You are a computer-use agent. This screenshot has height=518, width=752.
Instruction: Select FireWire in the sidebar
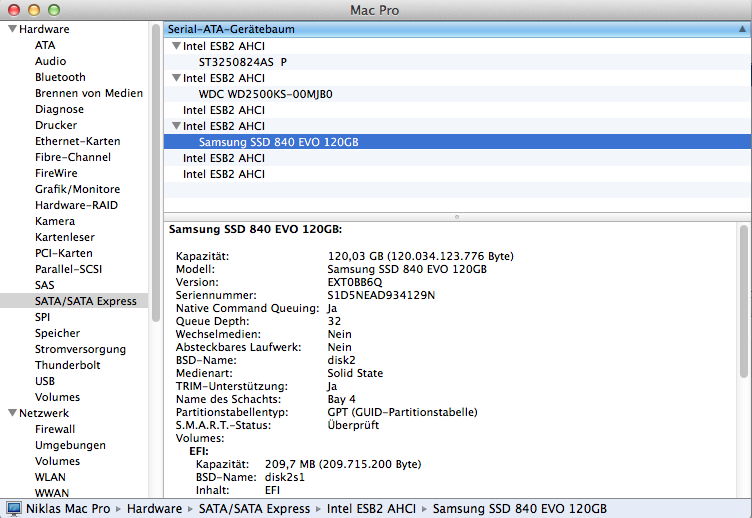56,173
